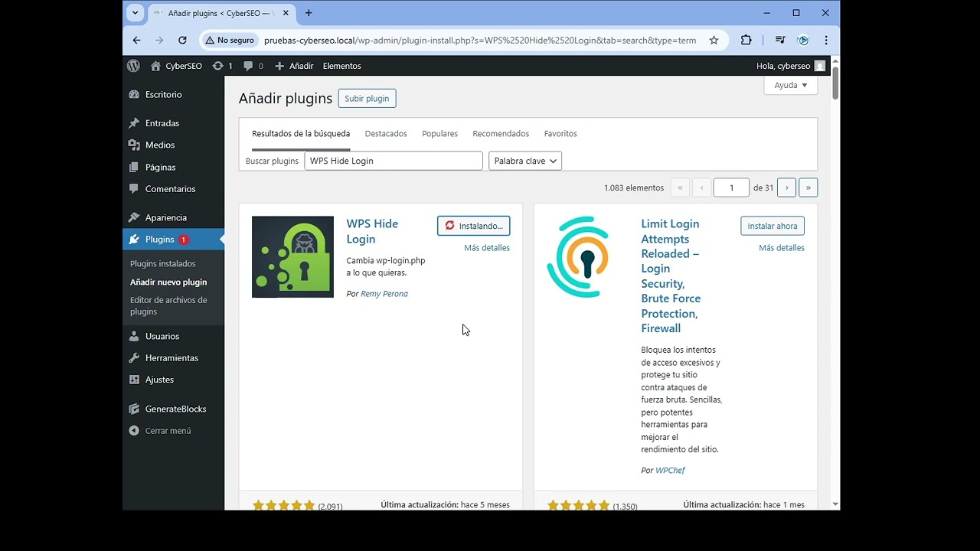Open Herramientas in sidebar
The image size is (980, 551).
(173, 357)
